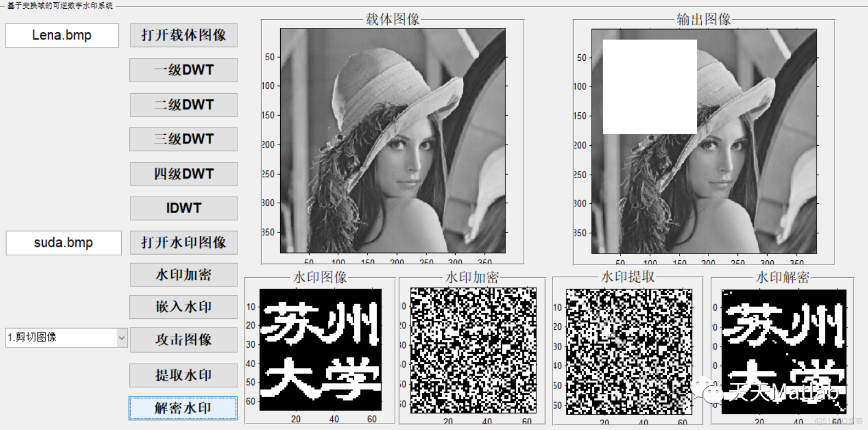The image size is (868, 430).
Task: Open watermark image via 打开水印图像
Action: point(184,243)
